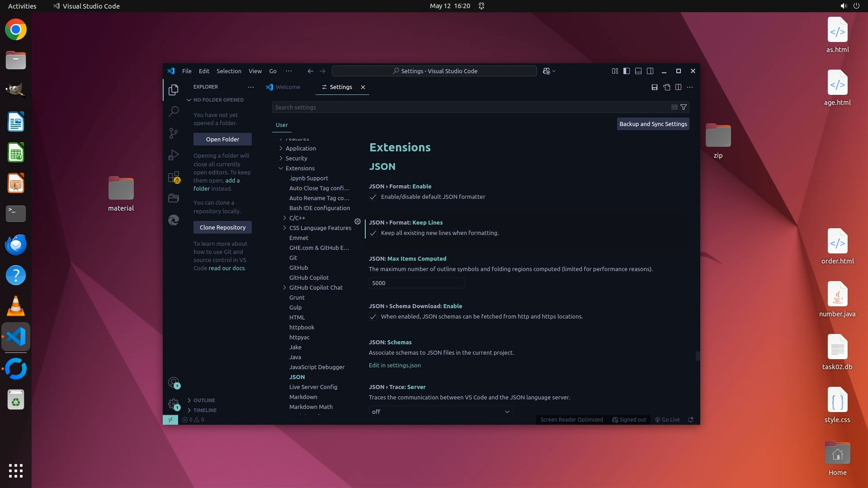
Task: Click gear icon beside Keep Lines setting
Action: (358, 222)
